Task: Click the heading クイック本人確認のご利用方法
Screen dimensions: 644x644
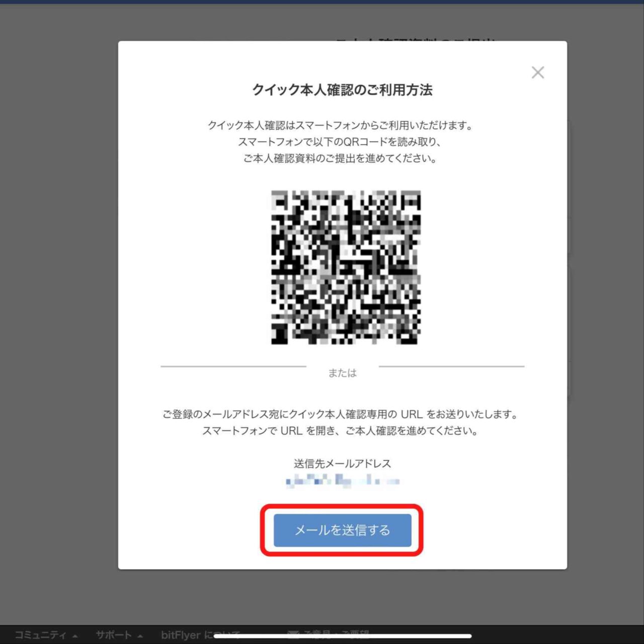Action: [342, 90]
